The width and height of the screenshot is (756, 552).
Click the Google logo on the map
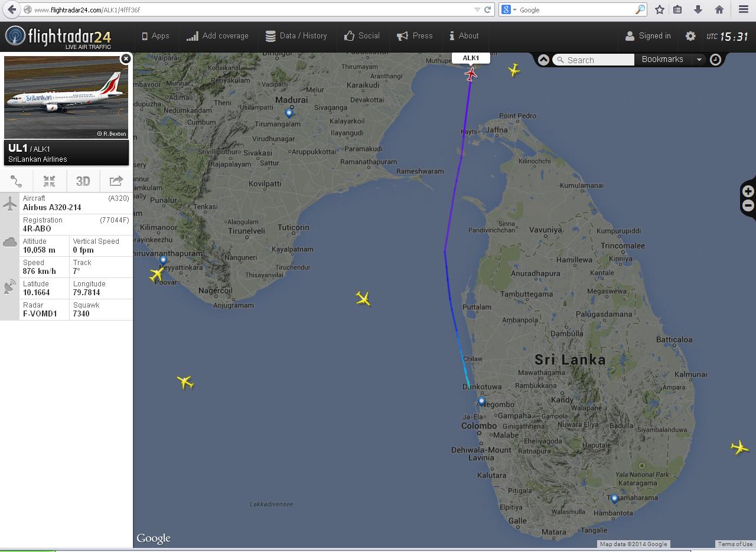(x=154, y=538)
